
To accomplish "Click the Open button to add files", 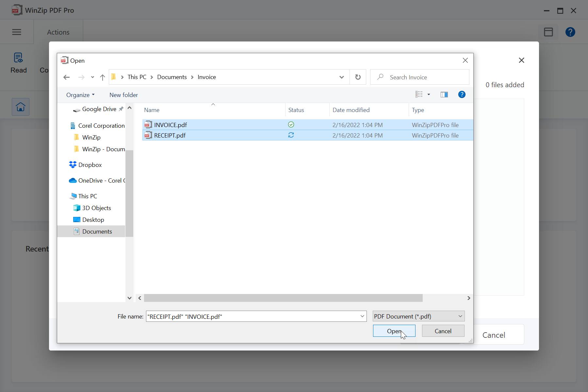I will 394,331.
